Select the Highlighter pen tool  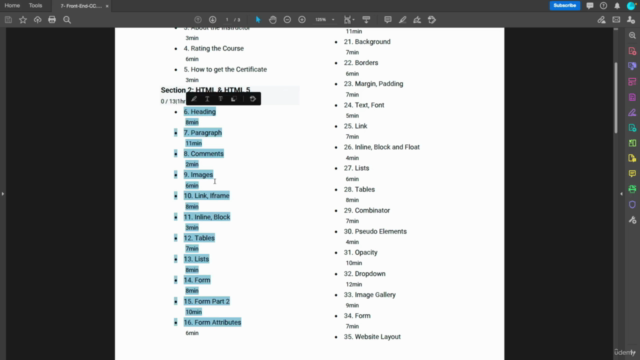point(402,20)
